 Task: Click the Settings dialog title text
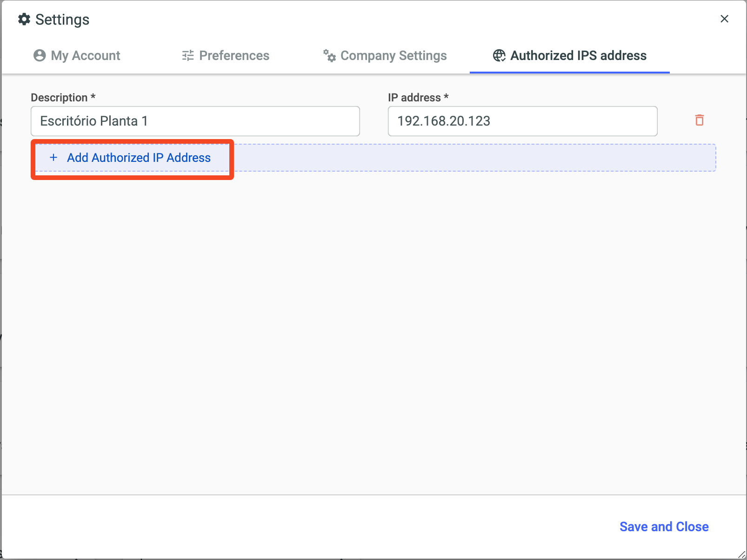[62, 20]
